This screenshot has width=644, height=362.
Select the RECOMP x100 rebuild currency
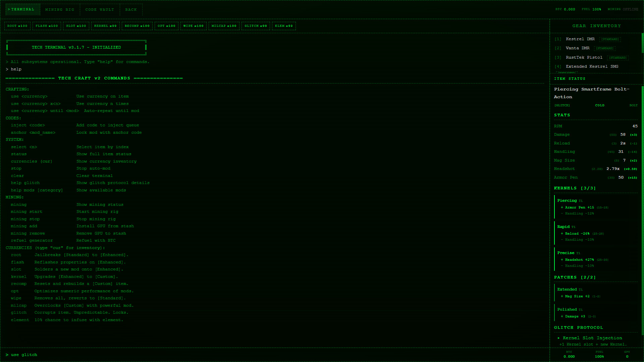tap(137, 26)
